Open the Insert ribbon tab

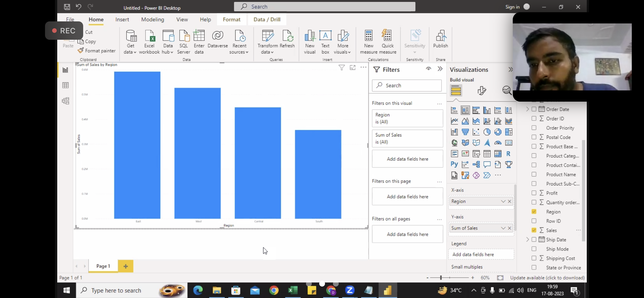tap(122, 20)
